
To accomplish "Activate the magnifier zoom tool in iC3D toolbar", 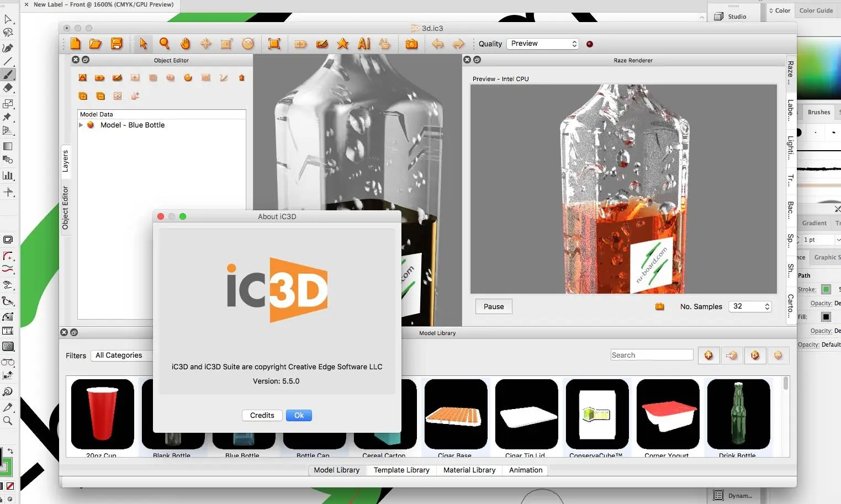I will 164,44.
